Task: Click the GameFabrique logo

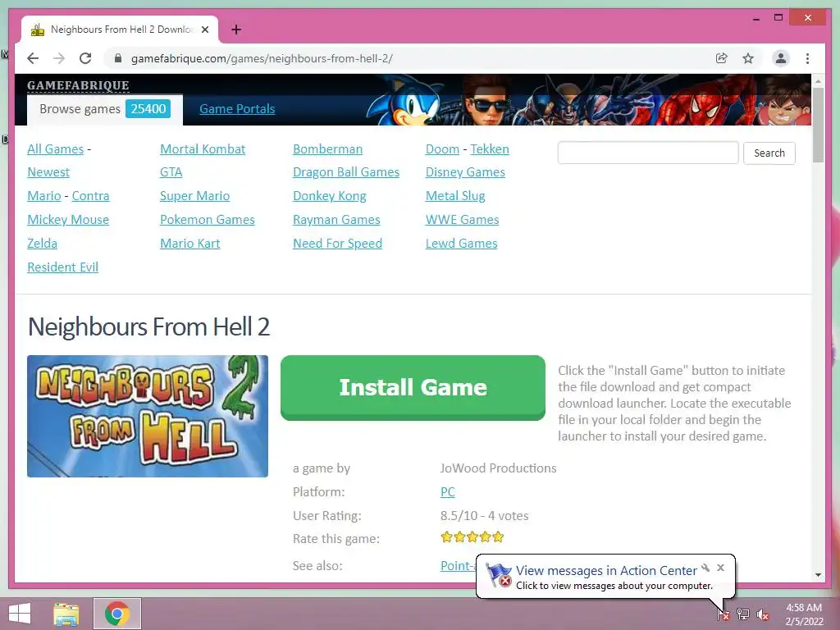Action: (x=78, y=85)
